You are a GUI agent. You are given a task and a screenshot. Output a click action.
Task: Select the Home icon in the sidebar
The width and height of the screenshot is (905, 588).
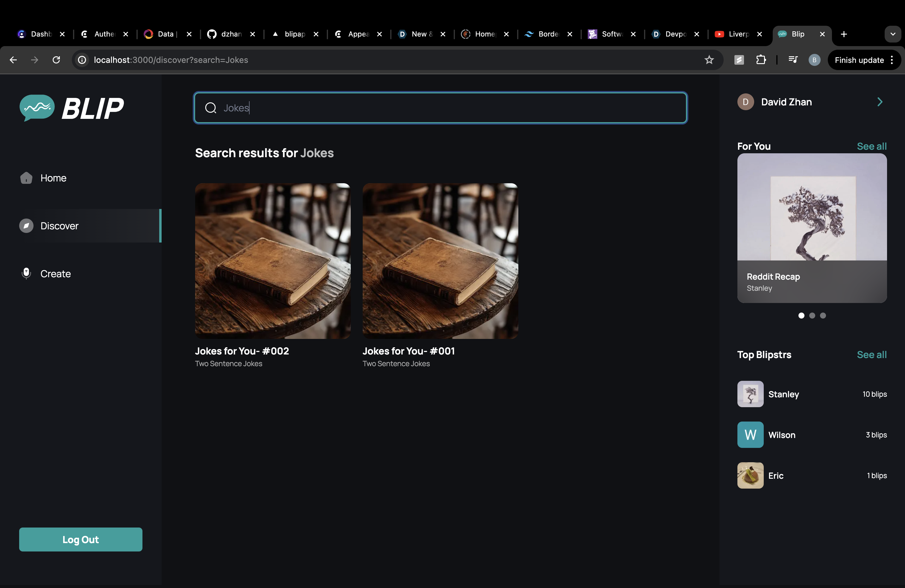(26, 178)
